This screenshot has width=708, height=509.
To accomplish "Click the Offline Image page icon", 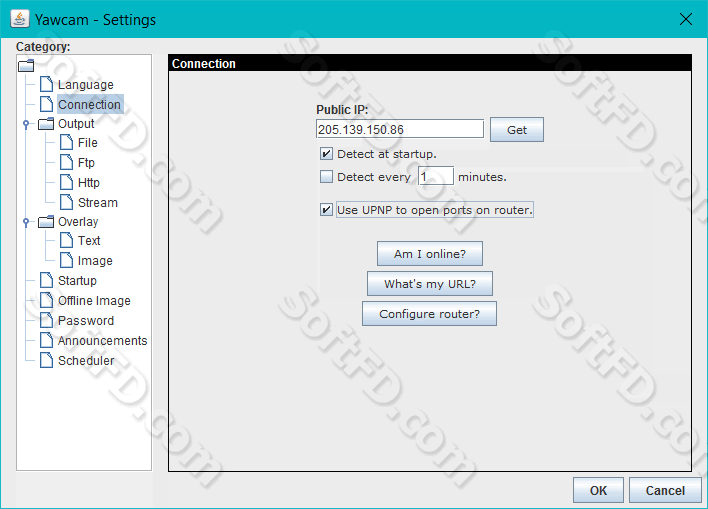I will [x=47, y=300].
